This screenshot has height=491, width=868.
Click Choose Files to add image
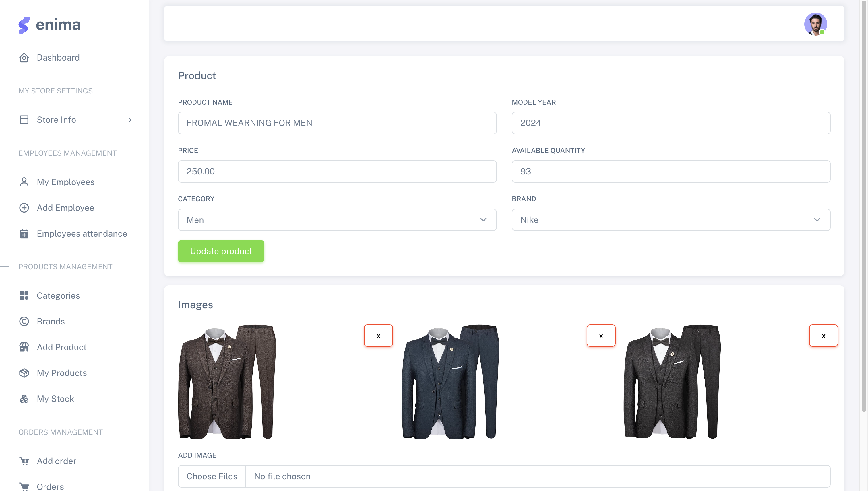click(x=212, y=476)
